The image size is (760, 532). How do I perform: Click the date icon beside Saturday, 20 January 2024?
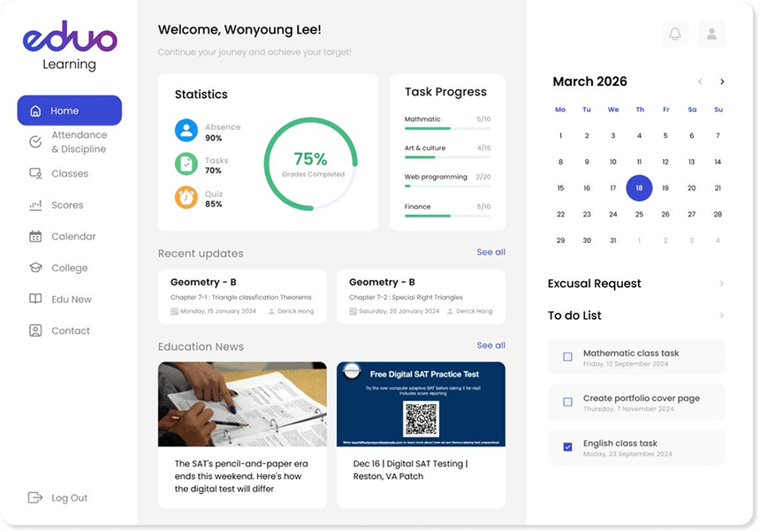[353, 312]
